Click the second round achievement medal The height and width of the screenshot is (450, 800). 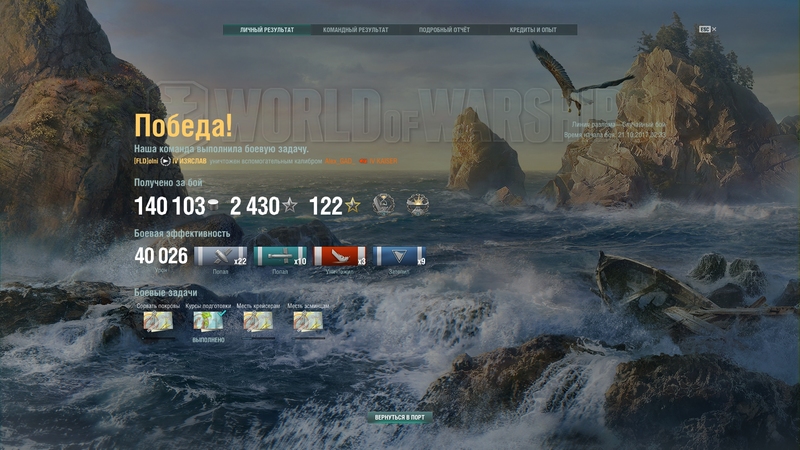tap(417, 205)
